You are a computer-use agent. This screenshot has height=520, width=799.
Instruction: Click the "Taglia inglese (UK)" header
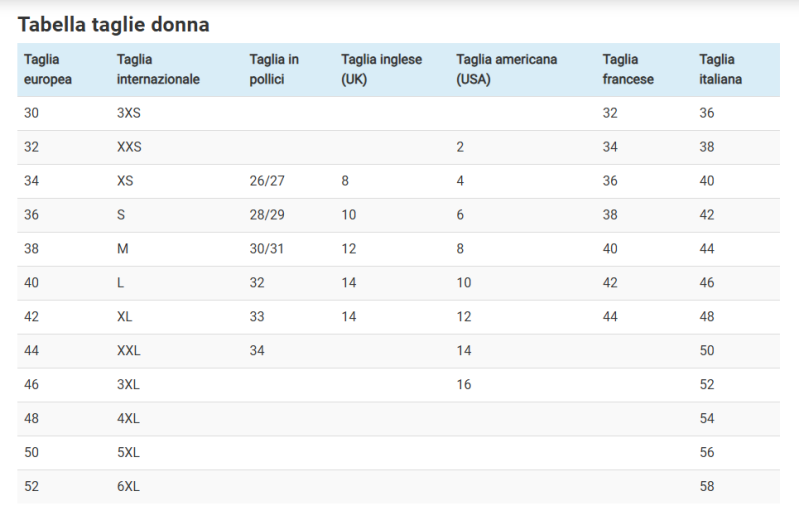click(x=381, y=69)
